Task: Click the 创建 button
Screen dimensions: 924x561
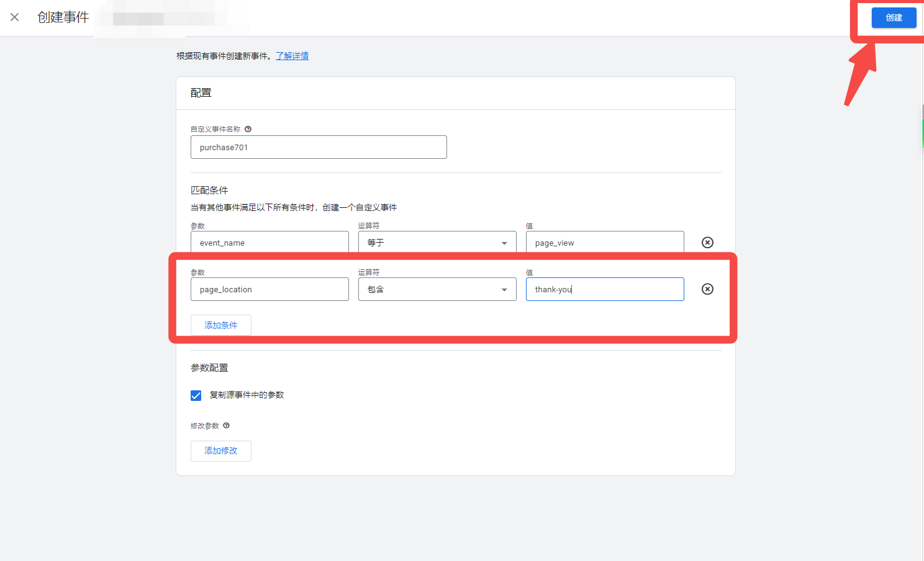Action: coord(894,17)
